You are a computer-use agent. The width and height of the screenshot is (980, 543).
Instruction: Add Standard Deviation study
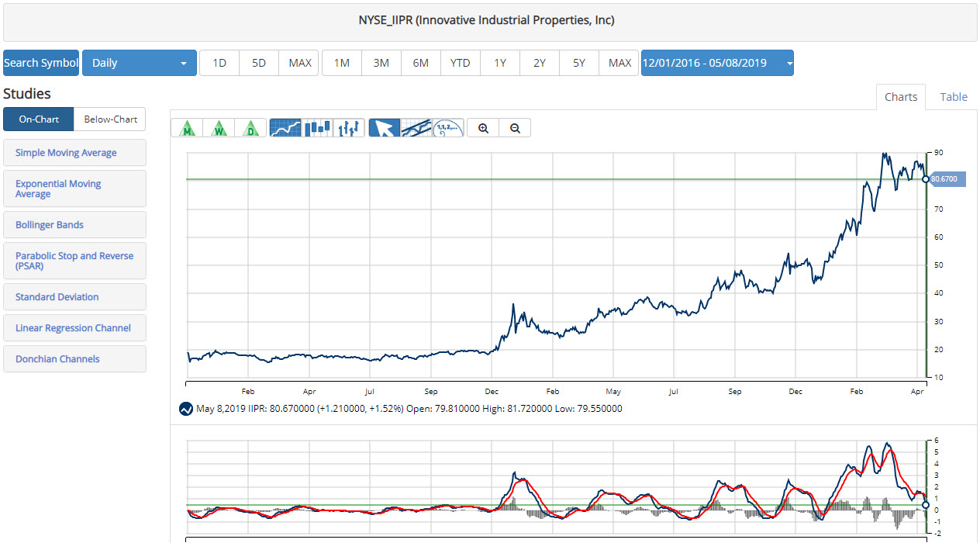pos(74,297)
